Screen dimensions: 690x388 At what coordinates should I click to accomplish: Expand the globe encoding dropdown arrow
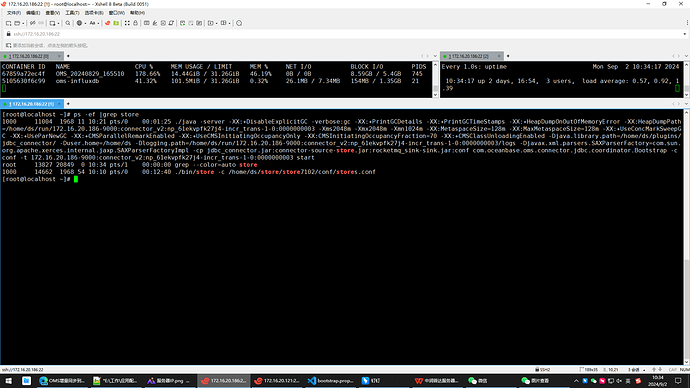click(85, 23)
